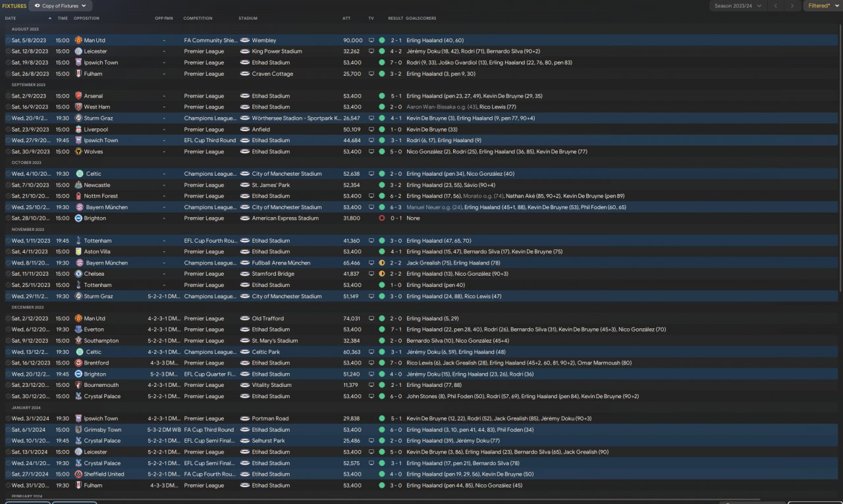Viewport: 843px width, 504px height.
Task: Click the 90,000 attendance figure
Action: (353, 40)
